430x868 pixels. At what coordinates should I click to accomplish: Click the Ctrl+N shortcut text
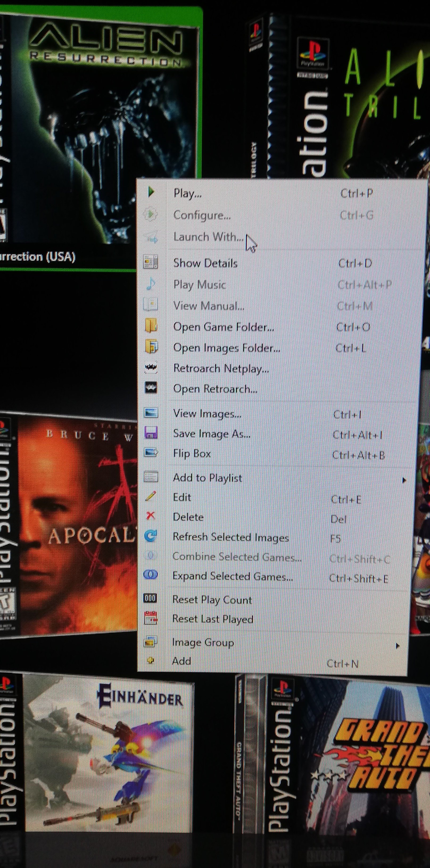click(343, 663)
